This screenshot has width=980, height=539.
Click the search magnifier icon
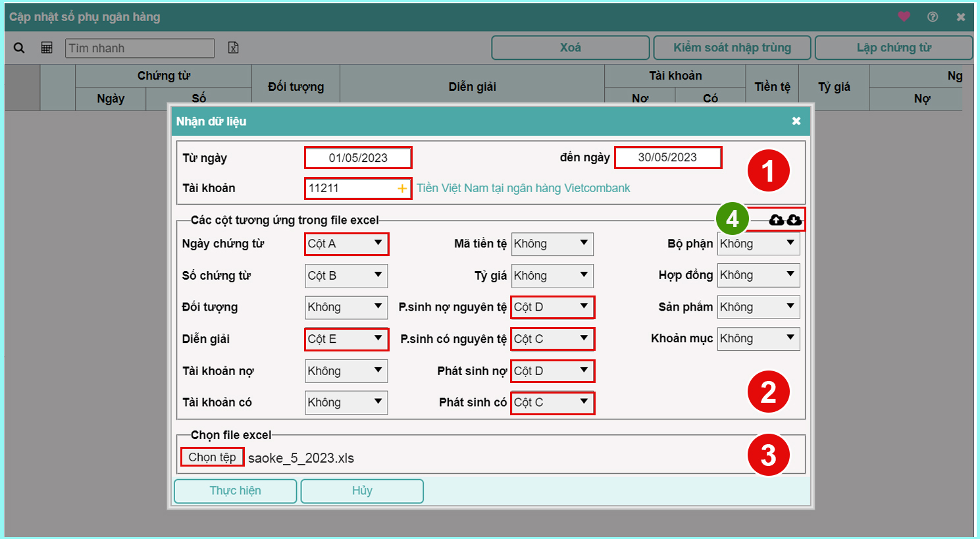tap(19, 48)
